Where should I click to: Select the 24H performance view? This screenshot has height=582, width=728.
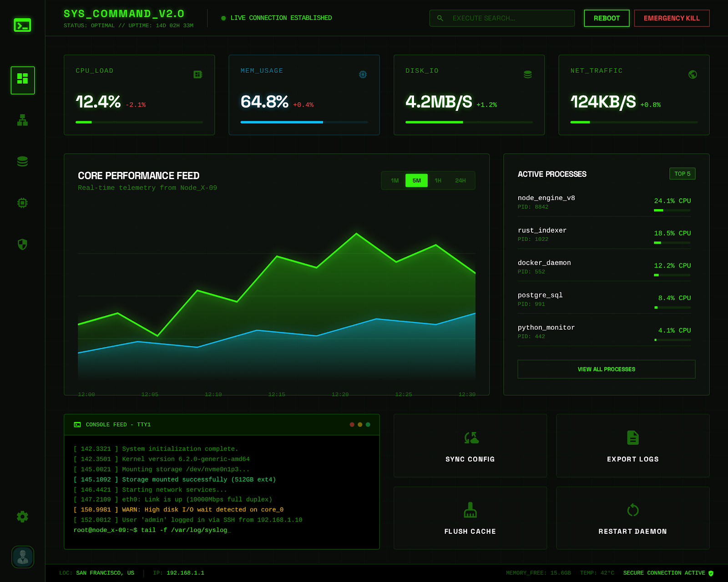click(x=460, y=180)
